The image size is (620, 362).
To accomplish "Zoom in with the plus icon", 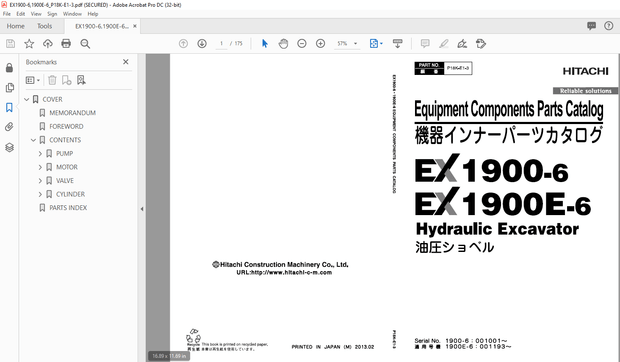I will pyautogui.click(x=320, y=43).
